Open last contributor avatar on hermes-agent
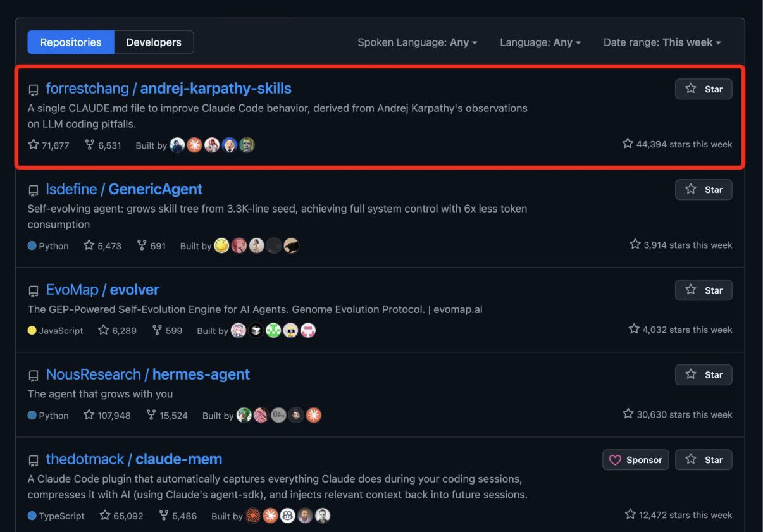The image size is (763, 532). tap(314, 415)
